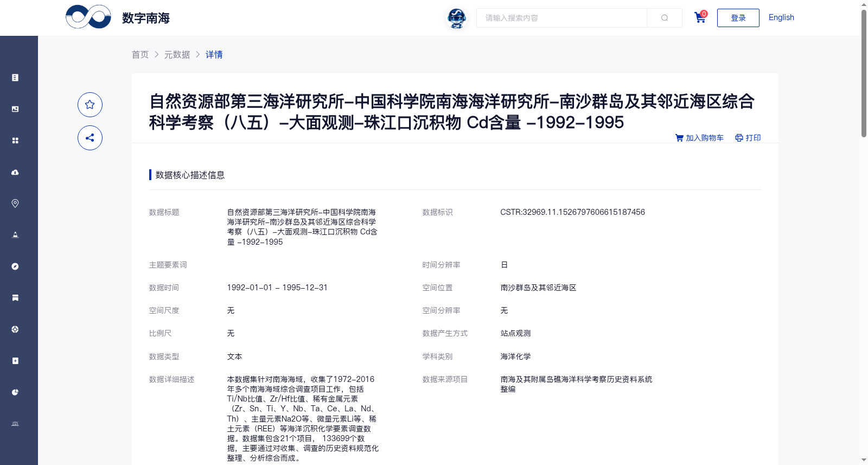This screenshot has width=868, height=465.
Task: Click 详情 breadcrumb item
Action: click(214, 54)
